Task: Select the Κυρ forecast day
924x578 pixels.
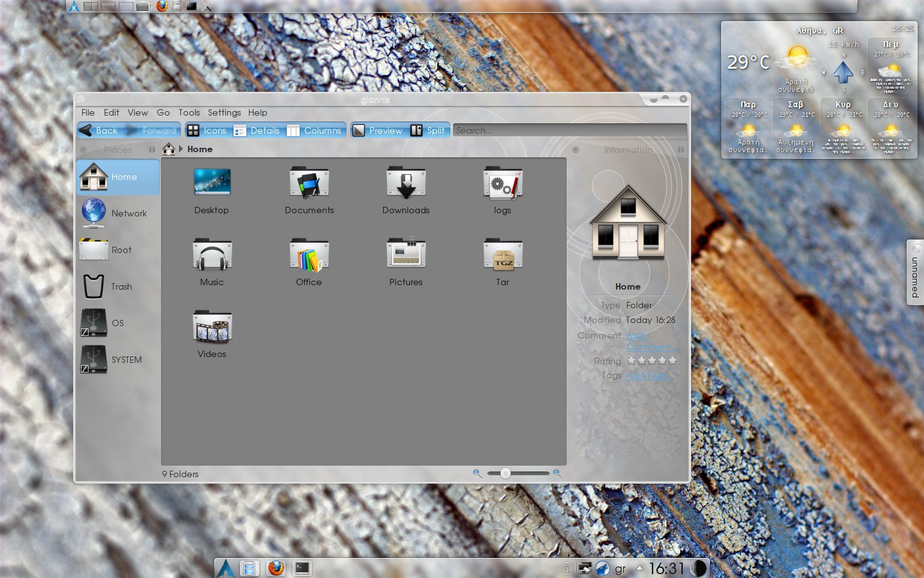Action: pos(843,126)
